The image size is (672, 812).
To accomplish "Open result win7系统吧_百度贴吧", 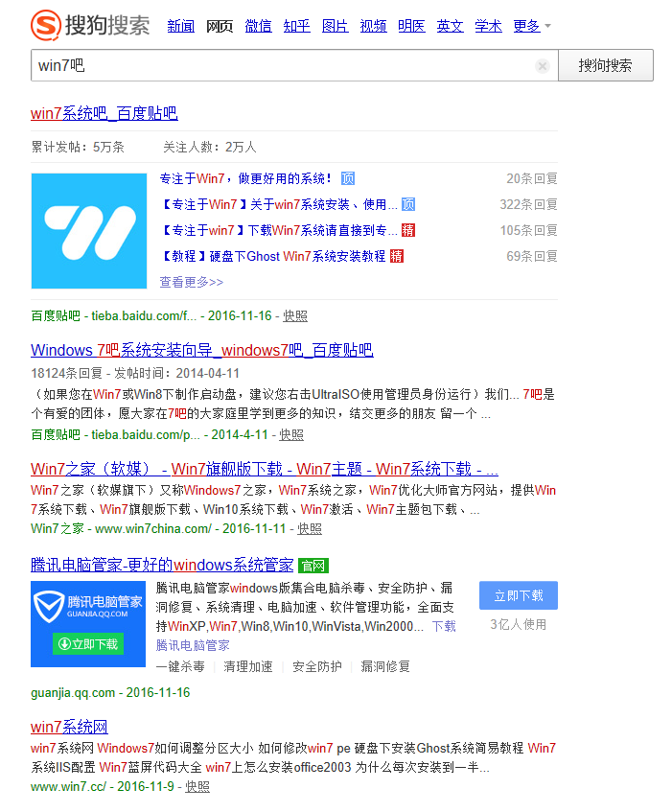I will [x=104, y=113].
